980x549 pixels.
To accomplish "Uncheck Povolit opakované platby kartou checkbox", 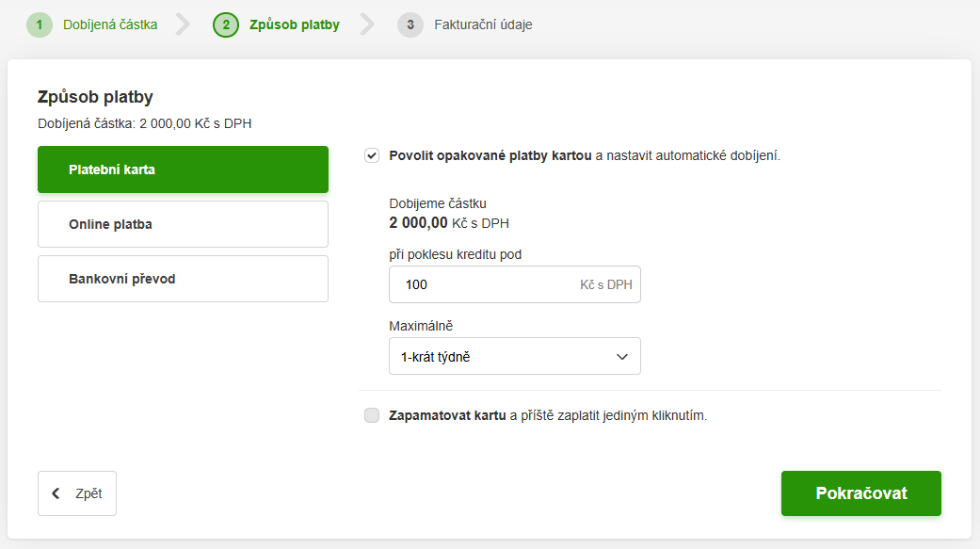I will (372, 156).
